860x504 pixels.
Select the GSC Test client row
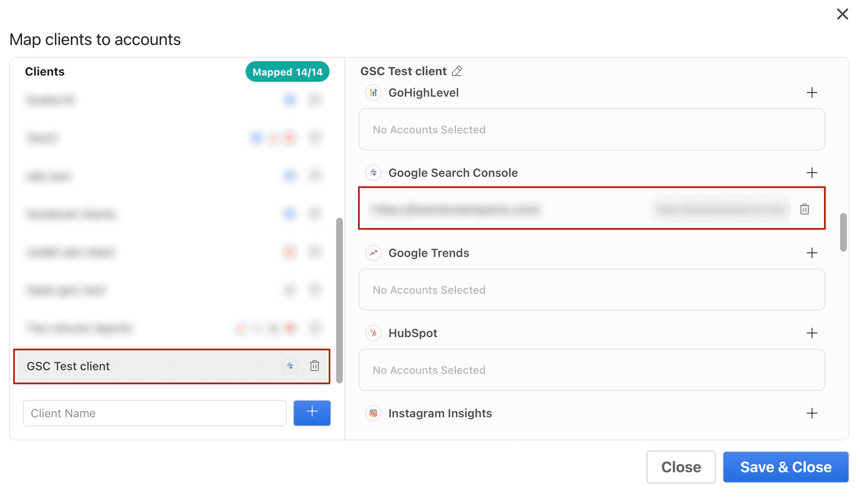[x=172, y=366]
